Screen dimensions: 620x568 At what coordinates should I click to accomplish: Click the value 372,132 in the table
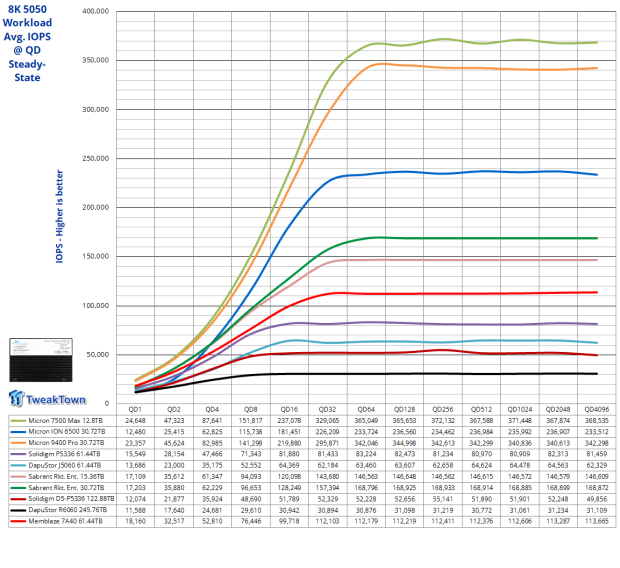pos(443,420)
